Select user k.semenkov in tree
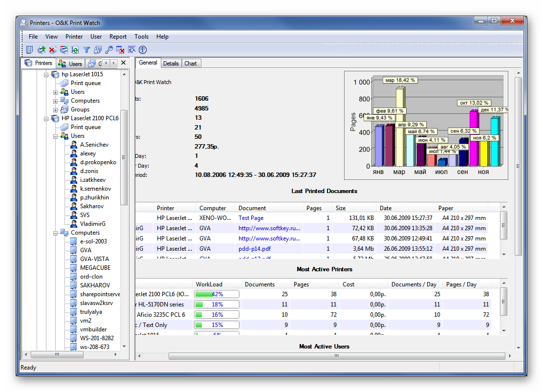Image resolution: width=543 pixels, height=392 pixels. click(96, 189)
